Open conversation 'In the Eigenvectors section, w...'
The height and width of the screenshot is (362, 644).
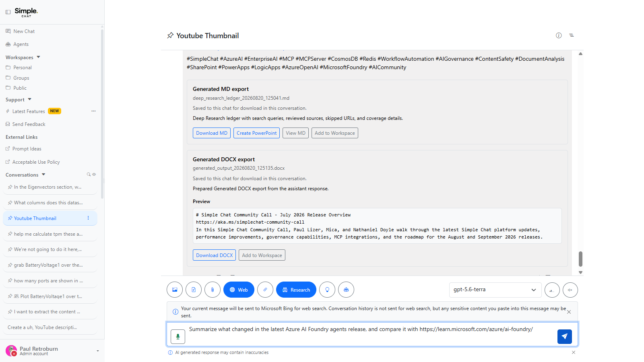[x=47, y=187]
